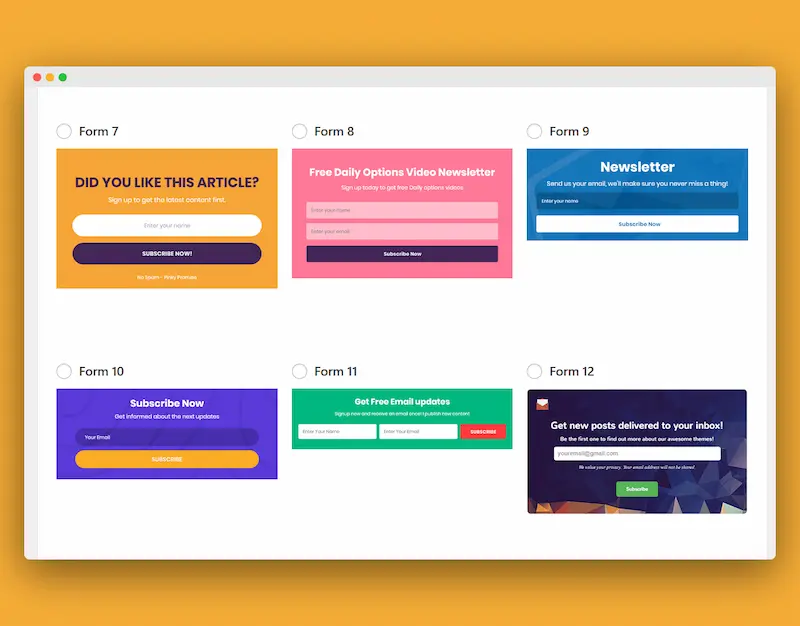Select the Form 12 radio button
The image size is (800, 626).
pos(536,371)
